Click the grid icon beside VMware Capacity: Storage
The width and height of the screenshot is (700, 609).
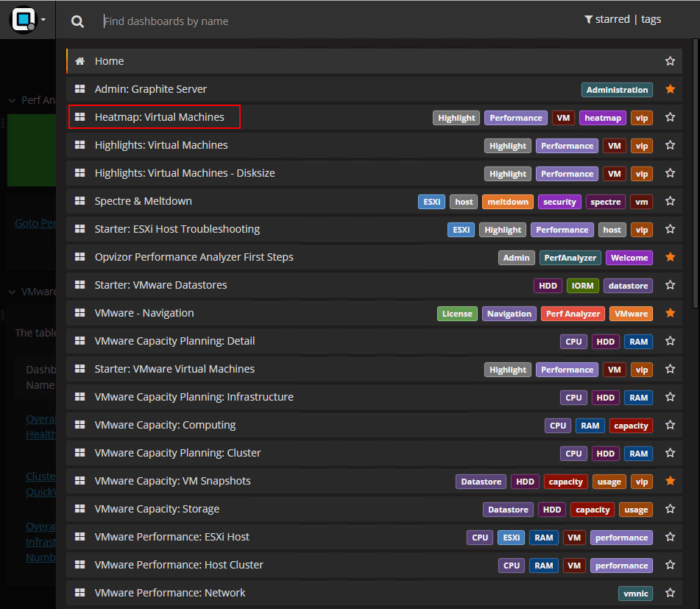[79, 509]
